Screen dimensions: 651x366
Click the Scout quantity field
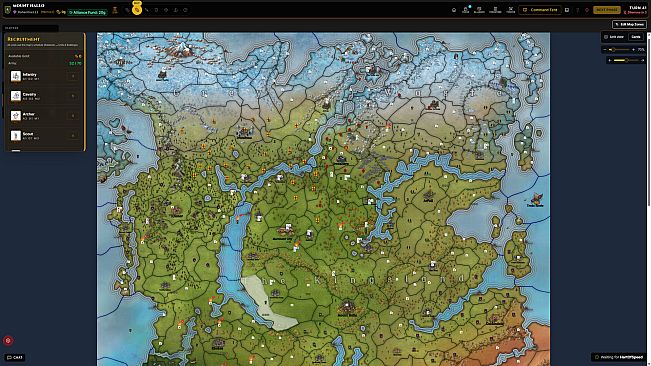coord(73,135)
